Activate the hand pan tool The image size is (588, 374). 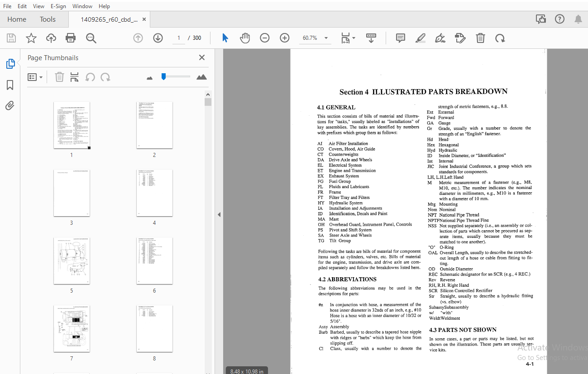245,38
